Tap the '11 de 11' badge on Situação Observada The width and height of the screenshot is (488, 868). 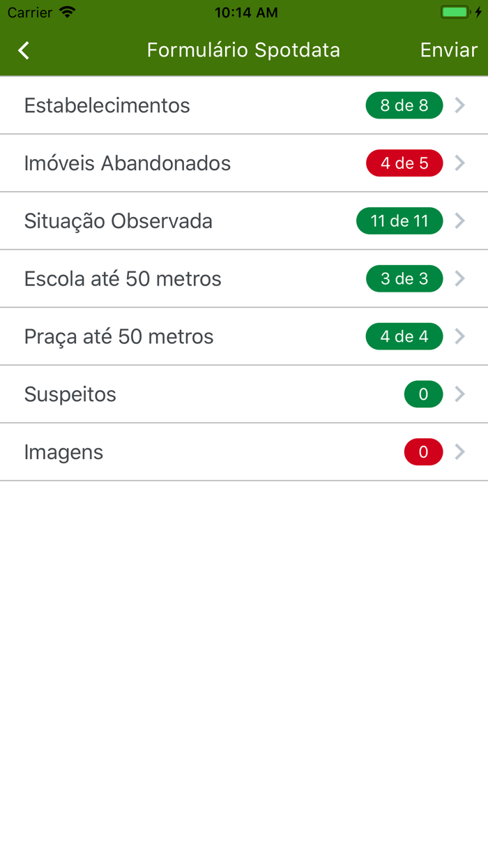click(x=399, y=220)
